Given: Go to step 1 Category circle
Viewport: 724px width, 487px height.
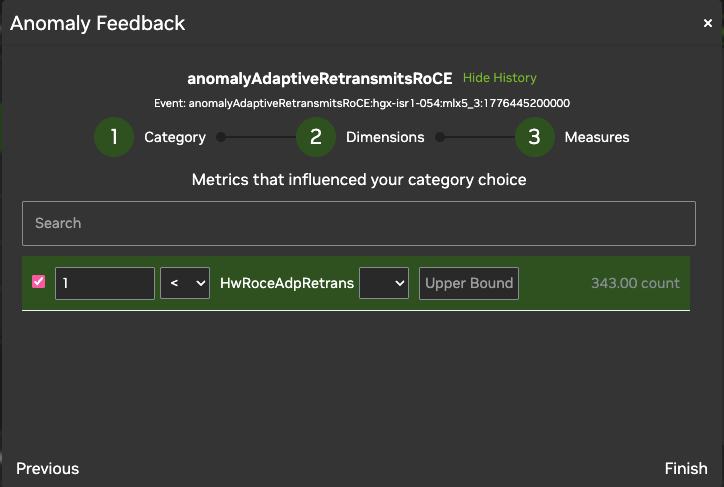Looking at the screenshot, I should click(114, 137).
